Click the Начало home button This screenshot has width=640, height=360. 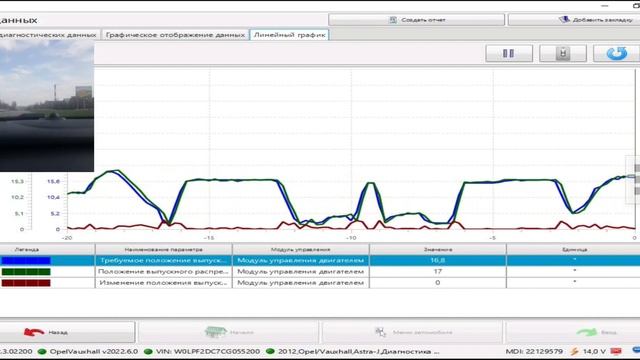(229, 332)
